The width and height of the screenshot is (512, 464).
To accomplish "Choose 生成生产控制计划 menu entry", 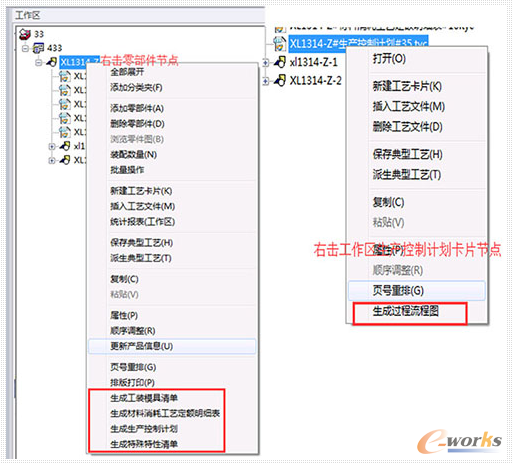I will coord(144,429).
